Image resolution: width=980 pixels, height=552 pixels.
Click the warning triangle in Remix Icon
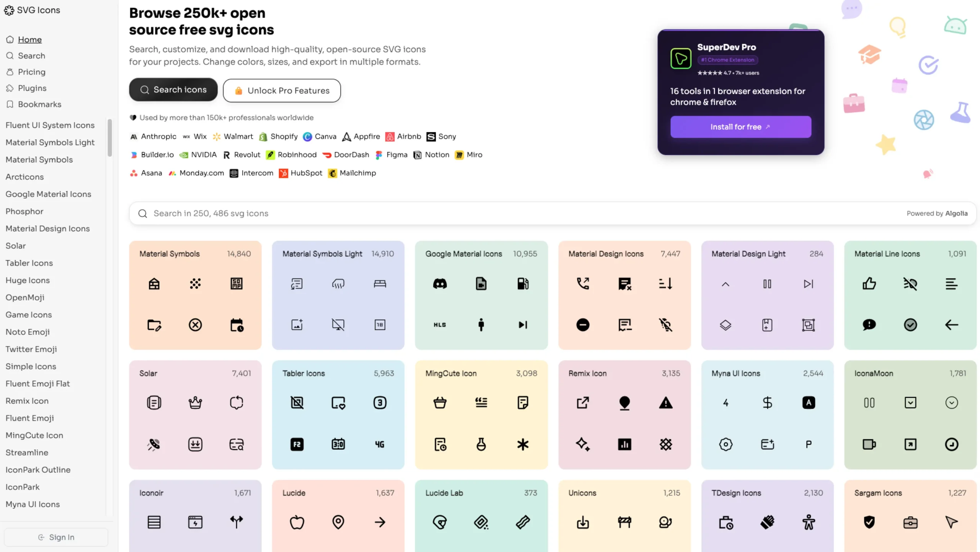[665, 403]
